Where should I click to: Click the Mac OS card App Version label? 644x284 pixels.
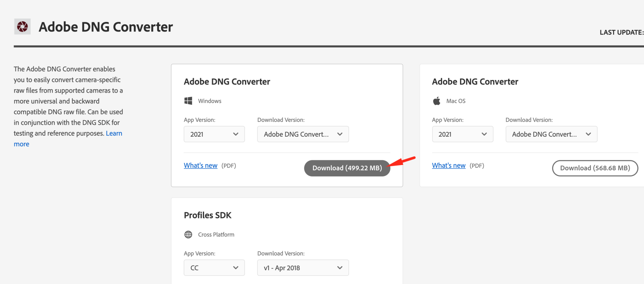pyautogui.click(x=448, y=120)
